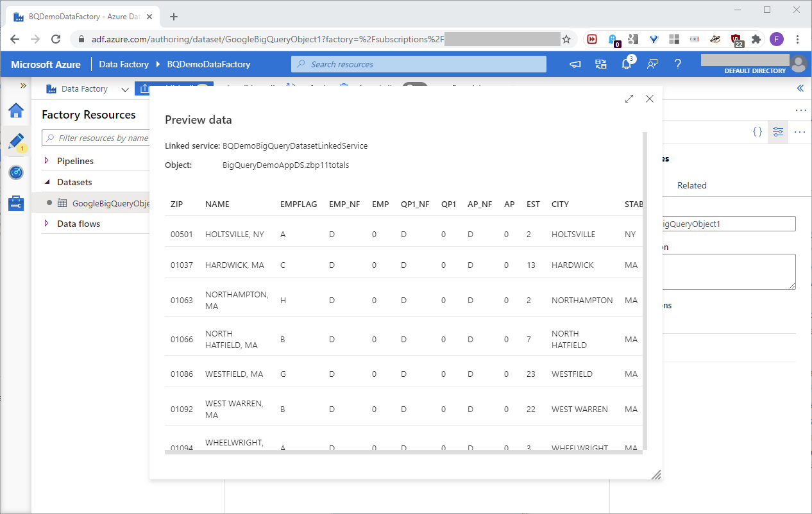Screen dimensions: 812x514
Task: Open the account avatar in Azure header
Action: tap(798, 63)
